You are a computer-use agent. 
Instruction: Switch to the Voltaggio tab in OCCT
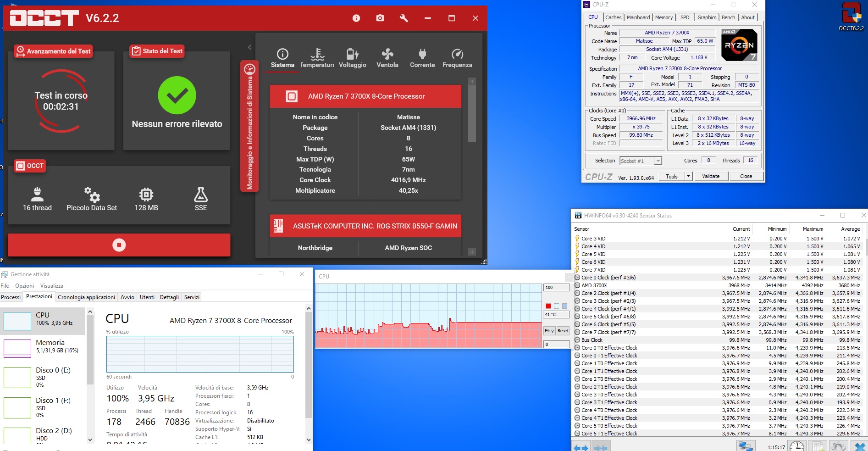point(353,58)
